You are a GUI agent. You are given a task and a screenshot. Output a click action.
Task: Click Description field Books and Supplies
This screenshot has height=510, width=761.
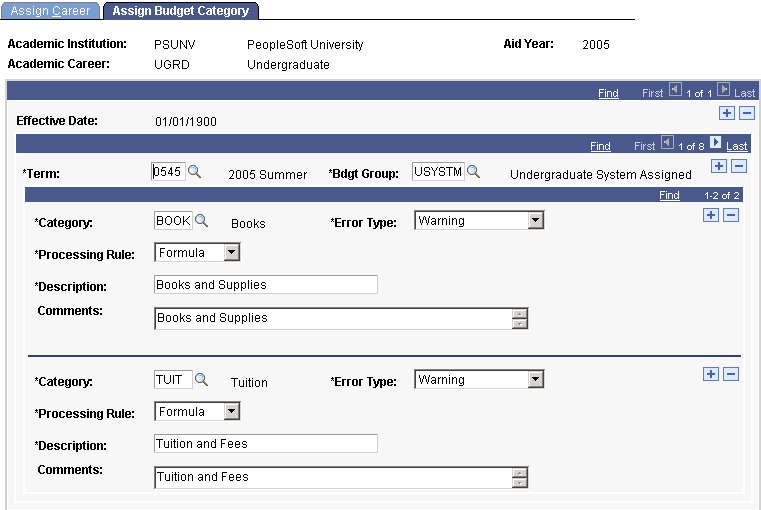click(x=265, y=284)
